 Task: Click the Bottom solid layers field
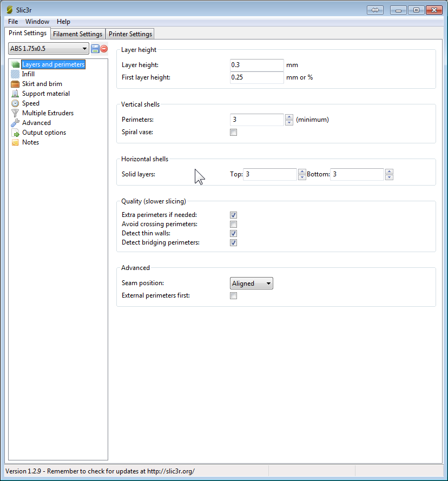[x=357, y=174]
